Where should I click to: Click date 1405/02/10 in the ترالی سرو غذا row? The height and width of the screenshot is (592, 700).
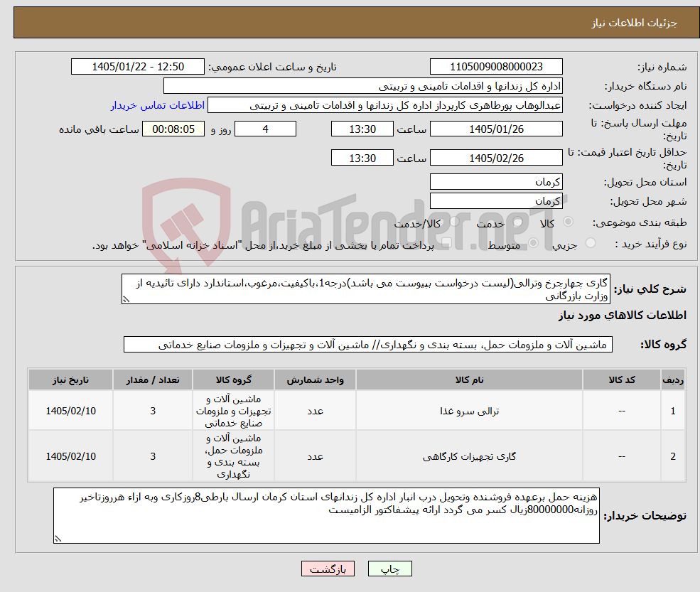point(70,411)
